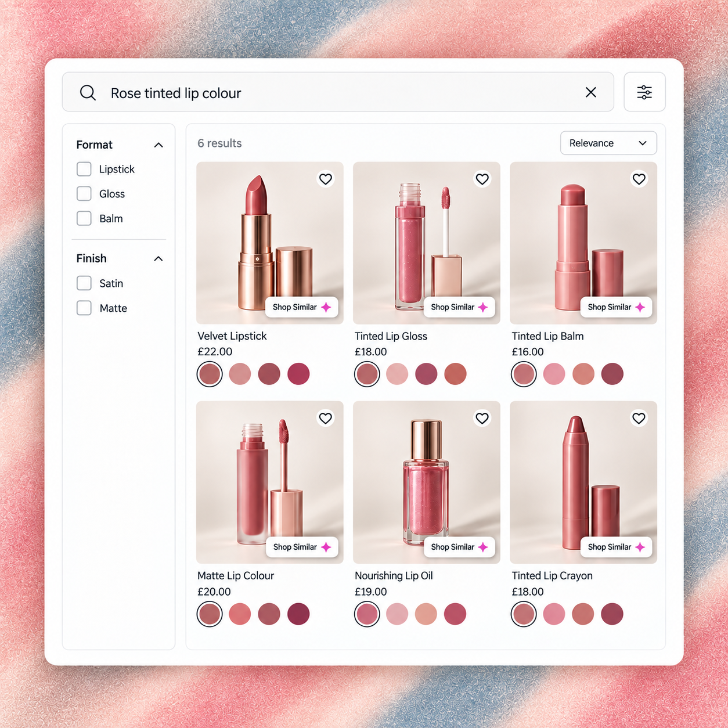Select fourth shade swatch of Matte Lip Colour
The width and height of the screenshot is (728, 728).
pyautogui.click(x=298, y=614)
